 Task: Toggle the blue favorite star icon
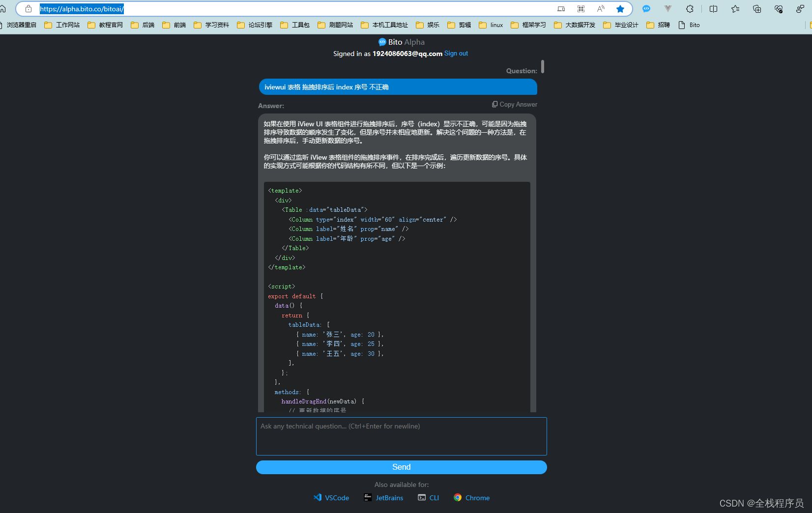coord(620,9)
